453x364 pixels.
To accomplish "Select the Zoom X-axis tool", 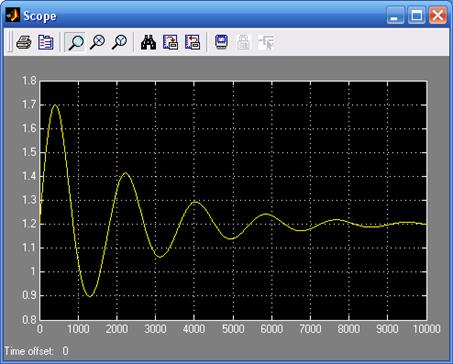I will (x=98, y=42).
